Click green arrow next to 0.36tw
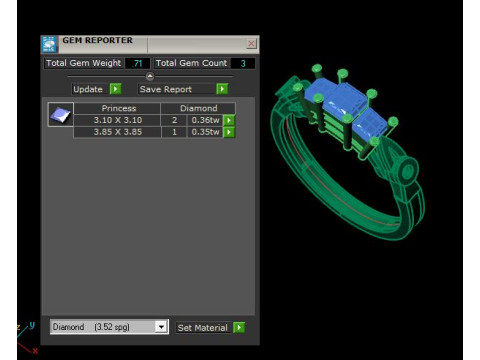This screenshot has height=360, width=480. coord(229,120)
